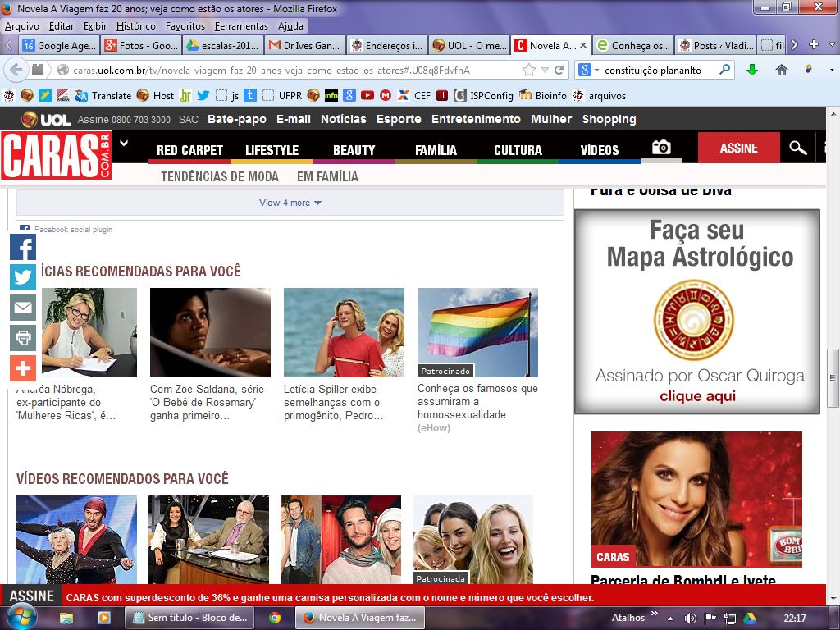Open Windows Media Player taskbar icon
Screen dimensions: 840x630
[104, 618]
